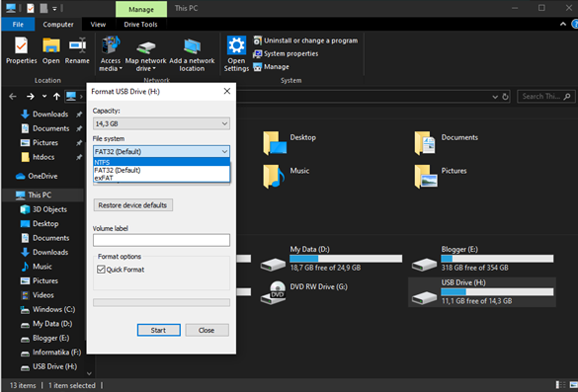Go back with the left arrow
Screen dimensions: 578x392
point(13,97)
